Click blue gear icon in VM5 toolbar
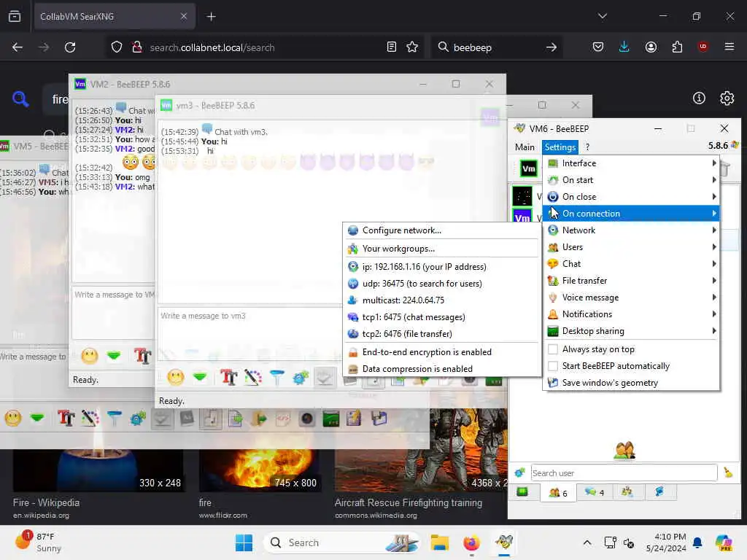The height and width of the screenshot is (560, 747). click(138, 419)
